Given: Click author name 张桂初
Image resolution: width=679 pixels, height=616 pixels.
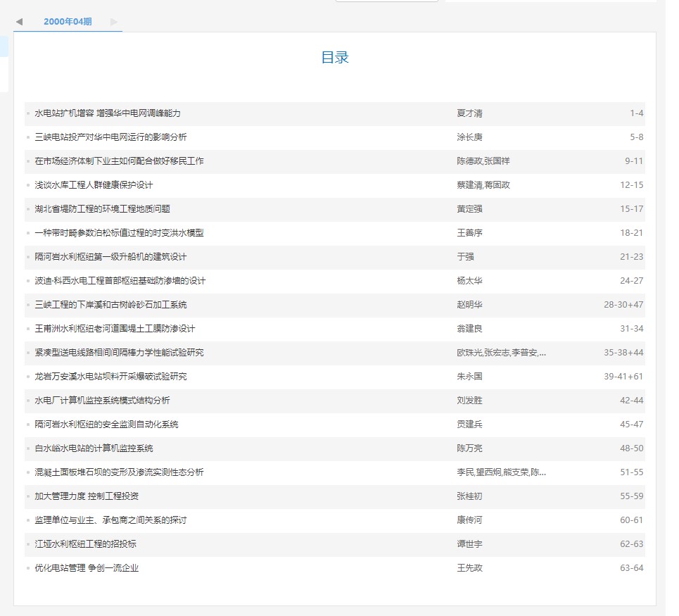Looking at the screenshot, I should 469,496.
